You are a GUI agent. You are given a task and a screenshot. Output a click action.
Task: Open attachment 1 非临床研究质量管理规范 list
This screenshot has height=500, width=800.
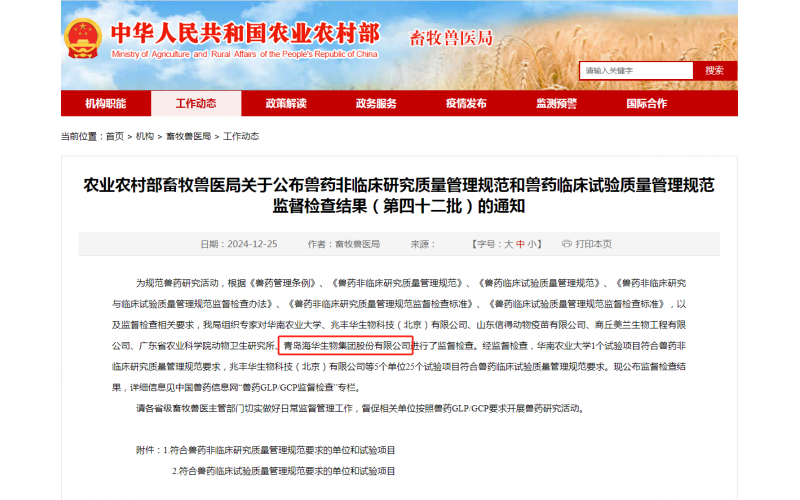[279, 450]
